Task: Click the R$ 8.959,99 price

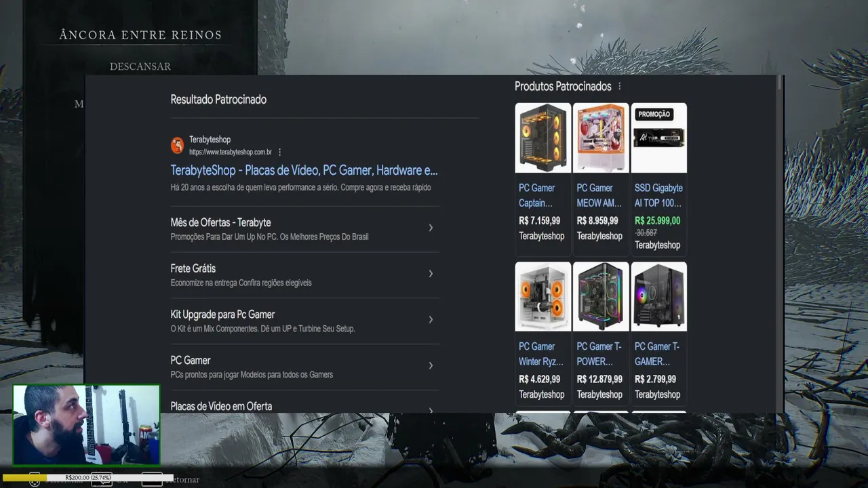Action: pyautogui.click(x=597, y=221)
